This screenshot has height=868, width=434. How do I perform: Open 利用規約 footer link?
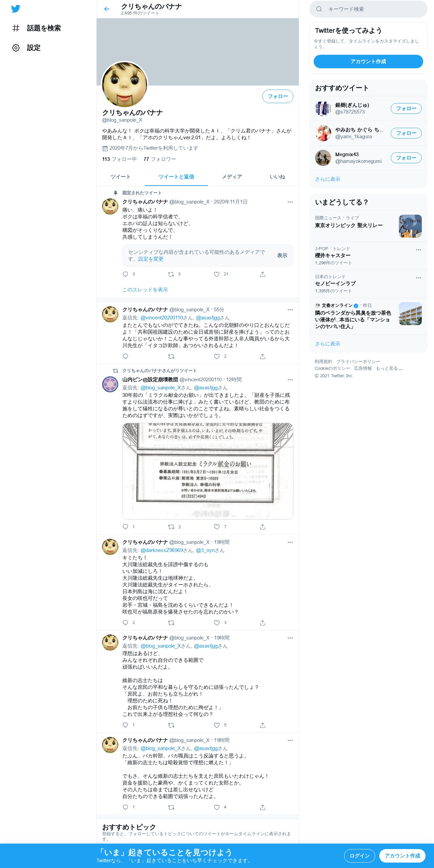323,362
